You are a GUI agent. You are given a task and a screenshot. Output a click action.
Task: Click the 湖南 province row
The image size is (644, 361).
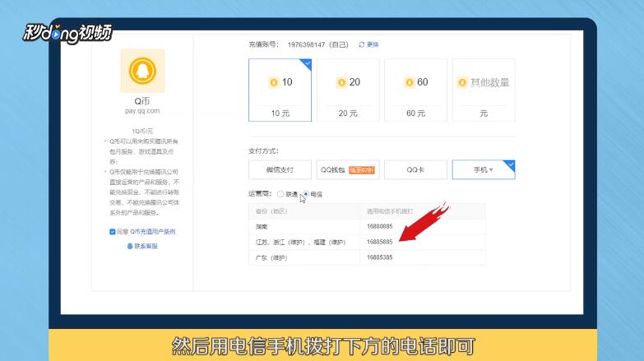367,226
